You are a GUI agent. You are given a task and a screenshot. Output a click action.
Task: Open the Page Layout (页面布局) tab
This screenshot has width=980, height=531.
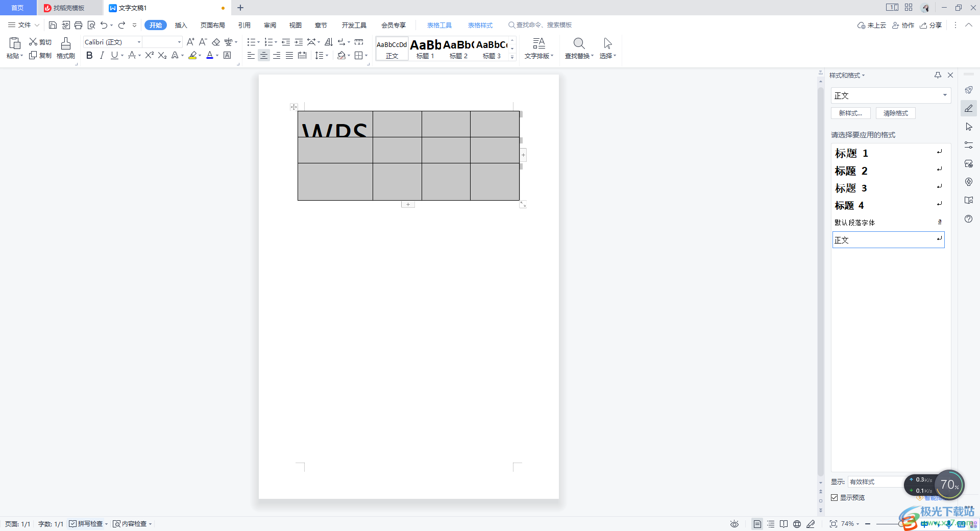tap(213, 25)
